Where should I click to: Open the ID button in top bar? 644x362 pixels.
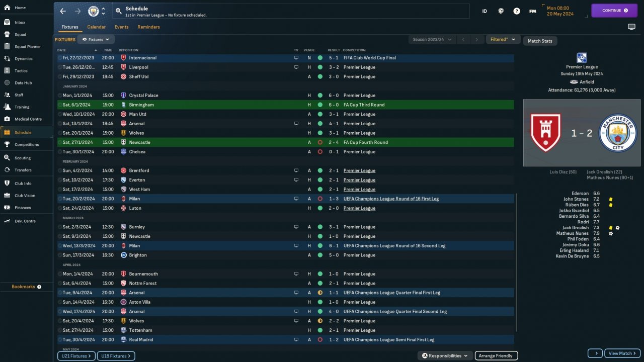485,11
